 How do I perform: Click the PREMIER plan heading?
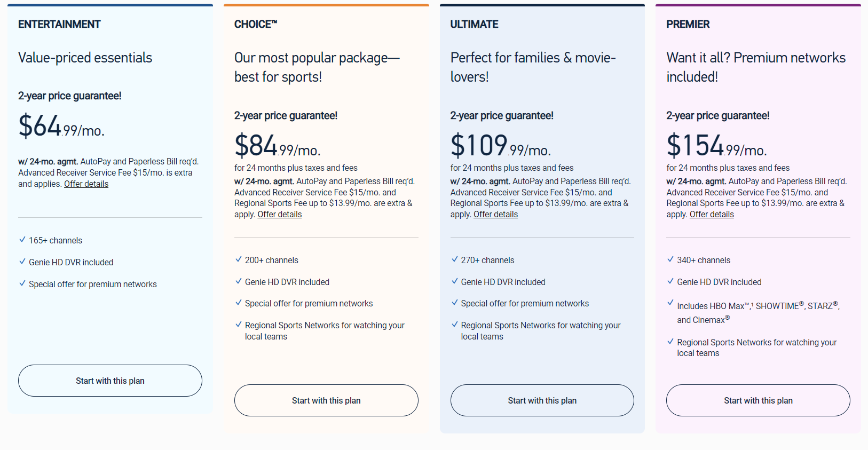pyautogui.click(x=688, y=25)
